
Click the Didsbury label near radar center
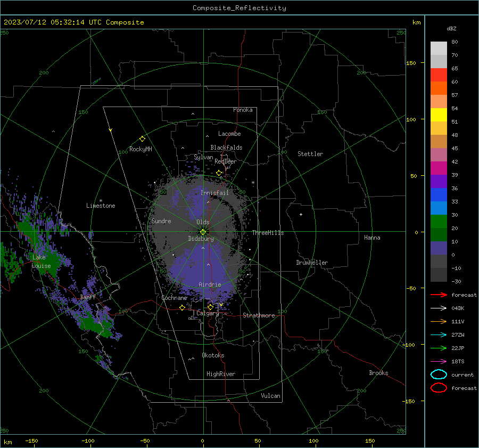point(201,239)
